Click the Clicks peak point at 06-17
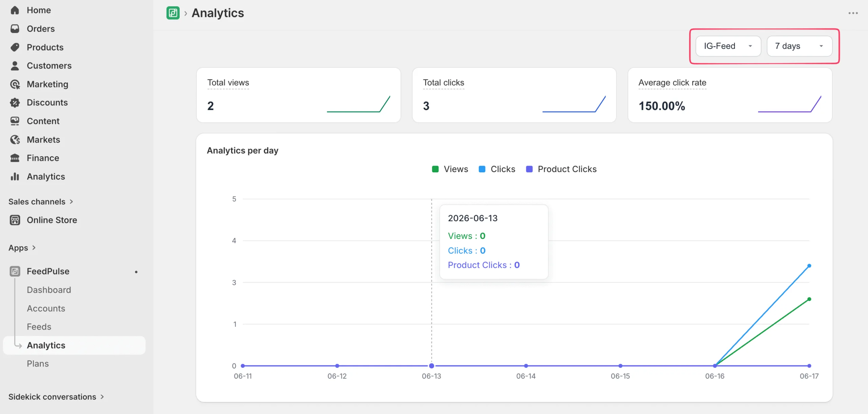This screenshot has height=414, width=868. tap(809, 266)
